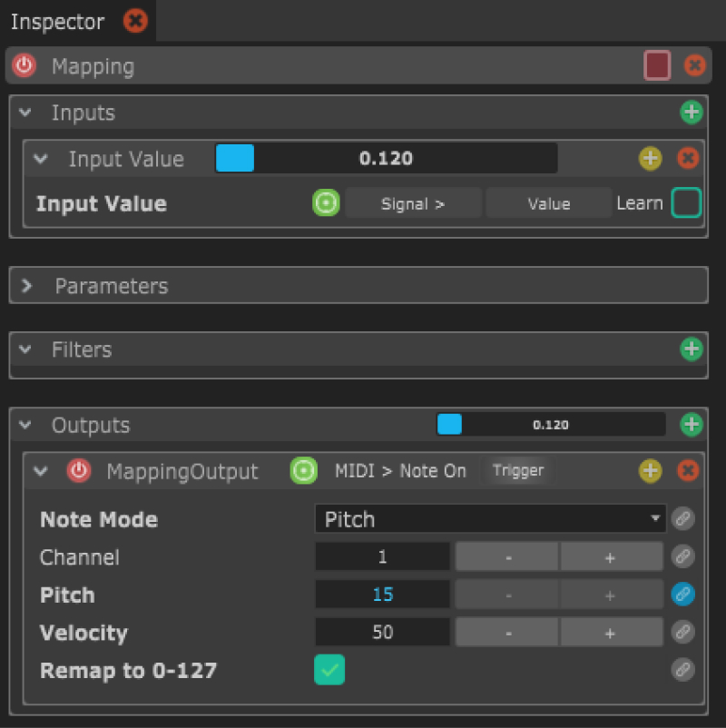This screenshot has width=726, height=728.
Task: Select the Inspector tab
Action: click(x=56, y=21)
